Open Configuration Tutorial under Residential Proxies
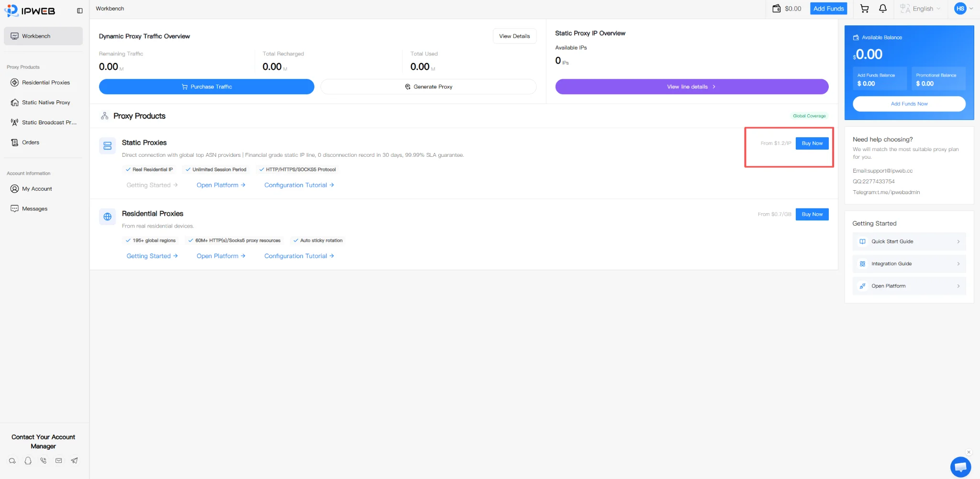 tap(299, 256)
